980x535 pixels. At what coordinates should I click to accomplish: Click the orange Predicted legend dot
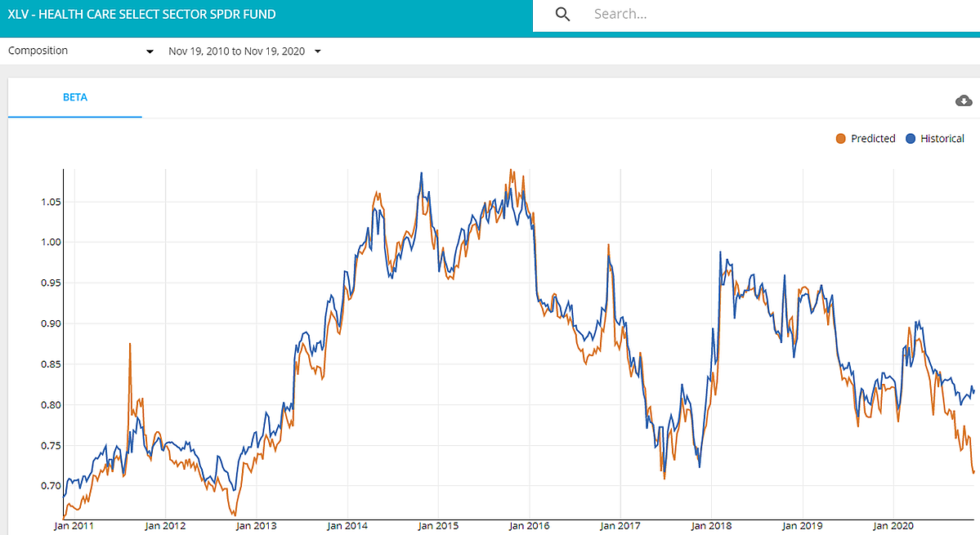click(x=840, y=139)
